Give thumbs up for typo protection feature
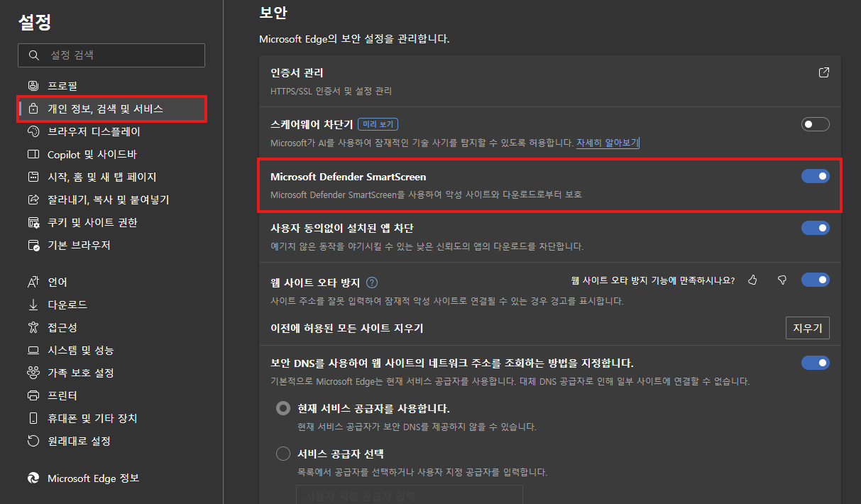 point(752,280)
